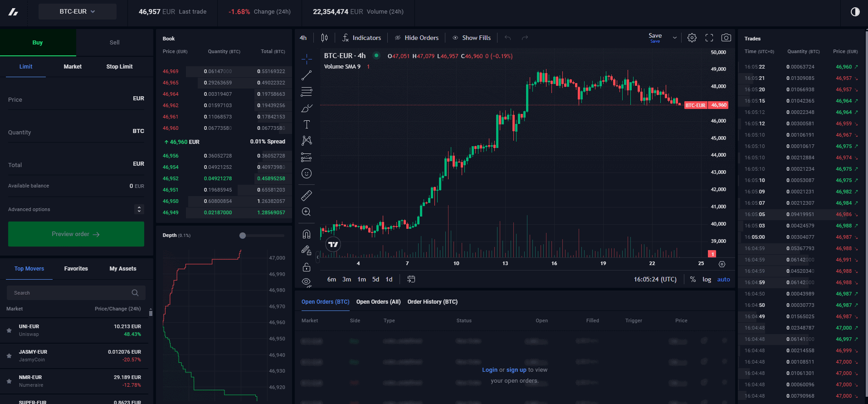
Task: Expand Advanced options stepper
Action: [x=139, y=209]
